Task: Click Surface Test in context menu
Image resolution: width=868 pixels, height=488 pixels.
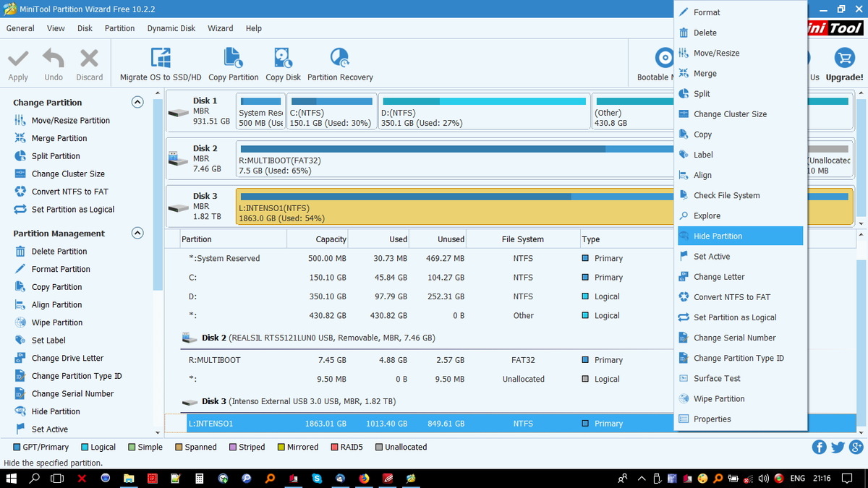Action: click(x=741, y=378)
